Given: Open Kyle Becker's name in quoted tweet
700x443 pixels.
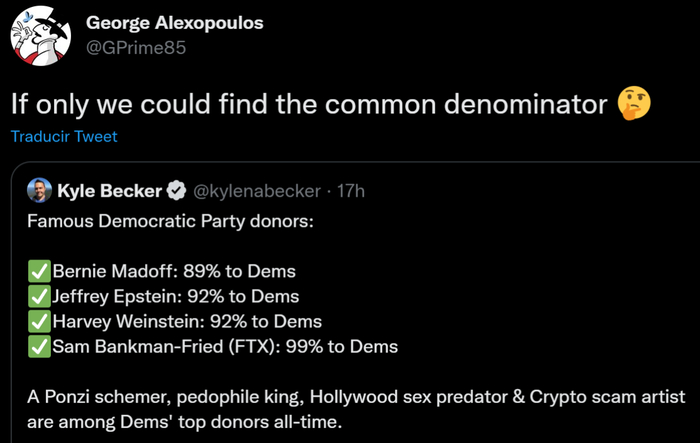Looking at the screenshot, I should tap(110, 190).
